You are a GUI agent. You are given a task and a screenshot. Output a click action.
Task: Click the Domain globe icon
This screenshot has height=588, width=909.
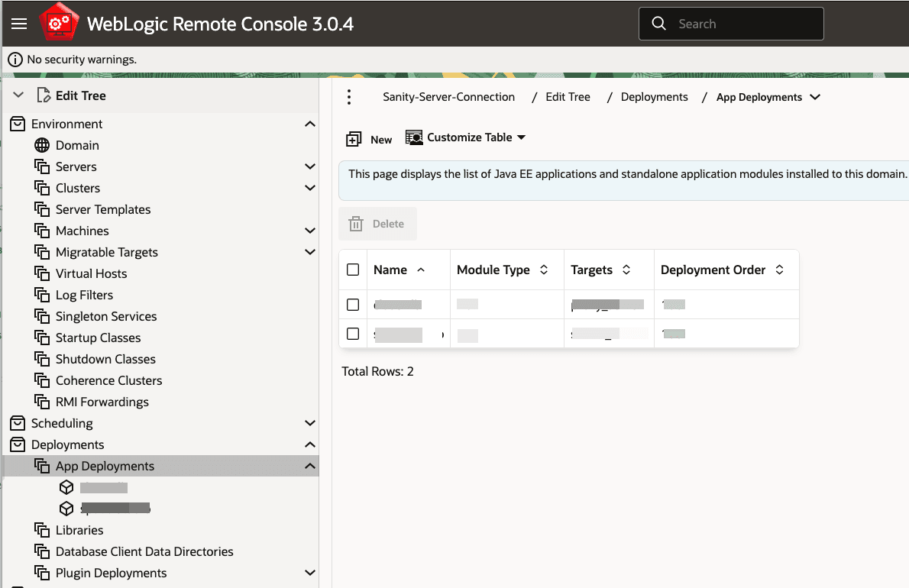[x=42, y=145]
